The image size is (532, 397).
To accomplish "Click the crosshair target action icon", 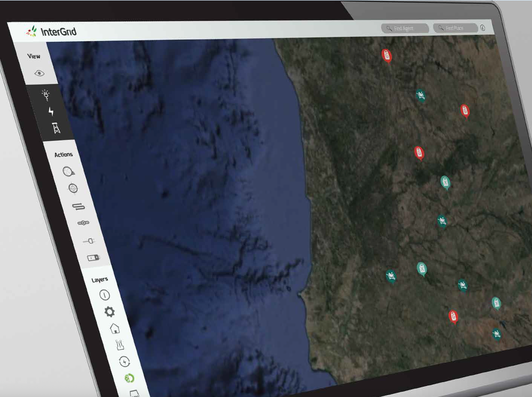I will 73,188.
